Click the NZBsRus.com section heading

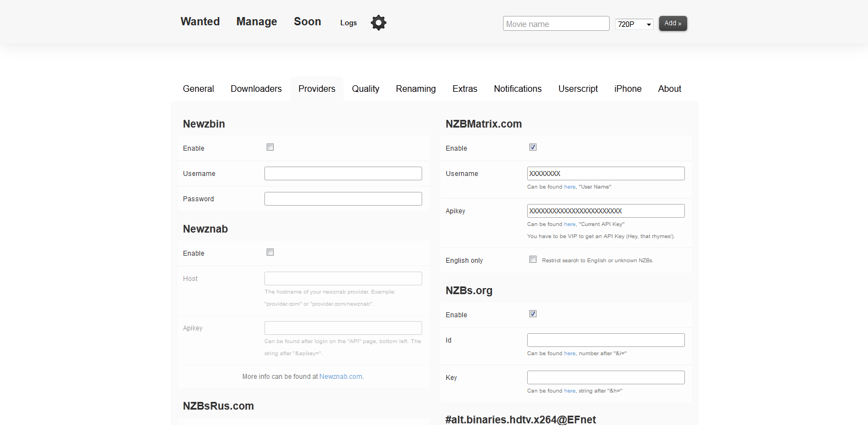[x=218, y=406]
